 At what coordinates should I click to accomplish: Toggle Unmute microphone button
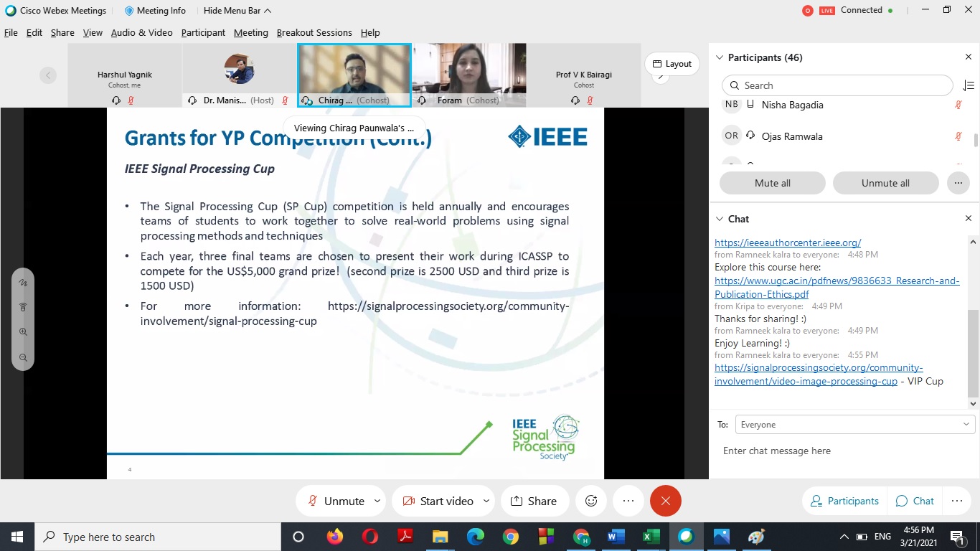(x=336, y=501)
